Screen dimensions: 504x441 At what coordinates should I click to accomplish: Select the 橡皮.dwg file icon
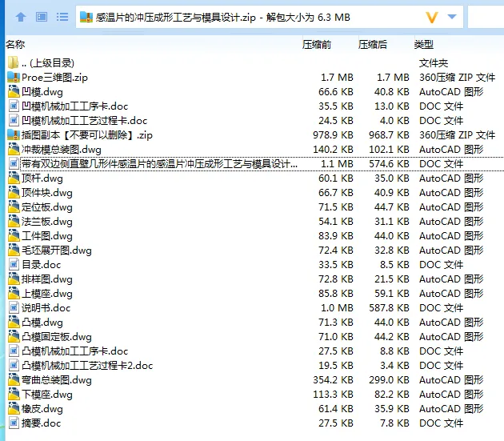pyautogui.click(x=14, y=408)
